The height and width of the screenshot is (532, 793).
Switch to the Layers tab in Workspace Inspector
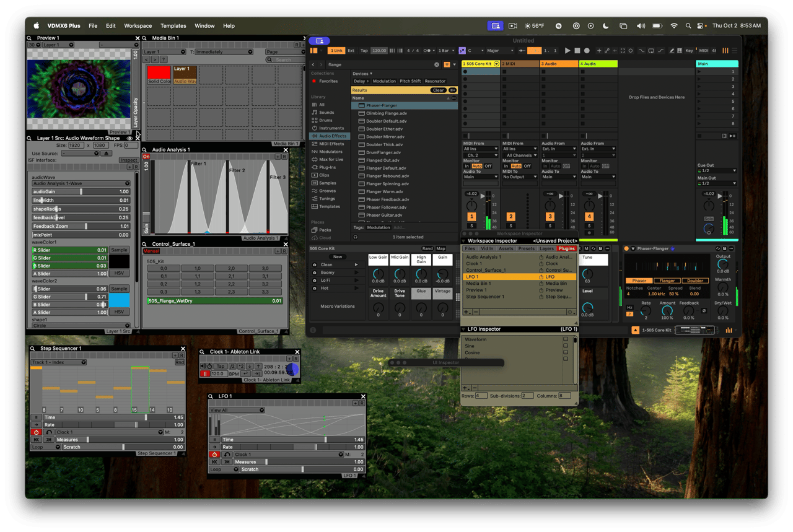pyautogui.click(x=546, y=248)
